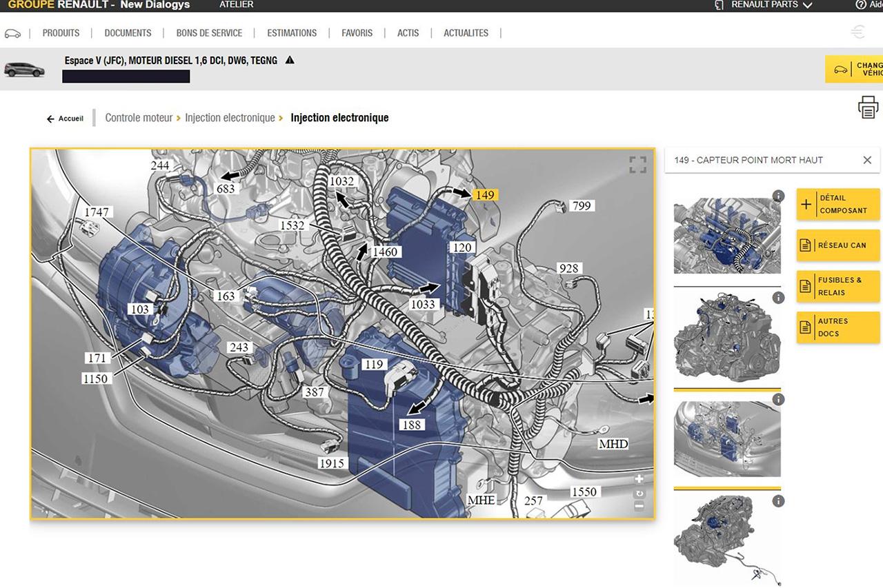Open the Autres Docs button
Image resolution: width=883 pixels, height=588 pixels.
point(838,327)
